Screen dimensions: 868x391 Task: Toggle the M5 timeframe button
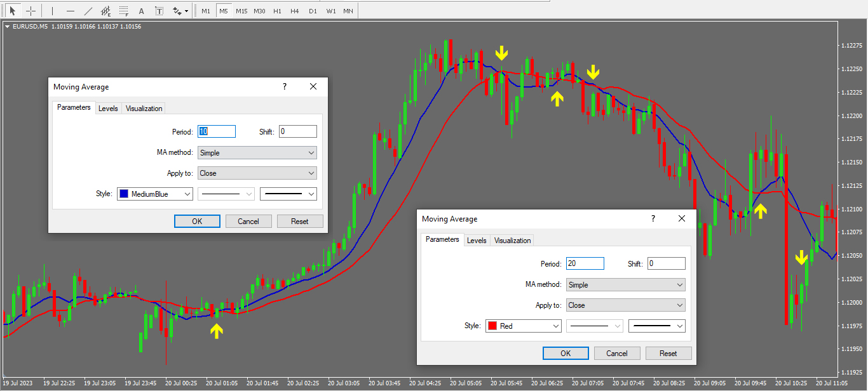pos(223,11)
